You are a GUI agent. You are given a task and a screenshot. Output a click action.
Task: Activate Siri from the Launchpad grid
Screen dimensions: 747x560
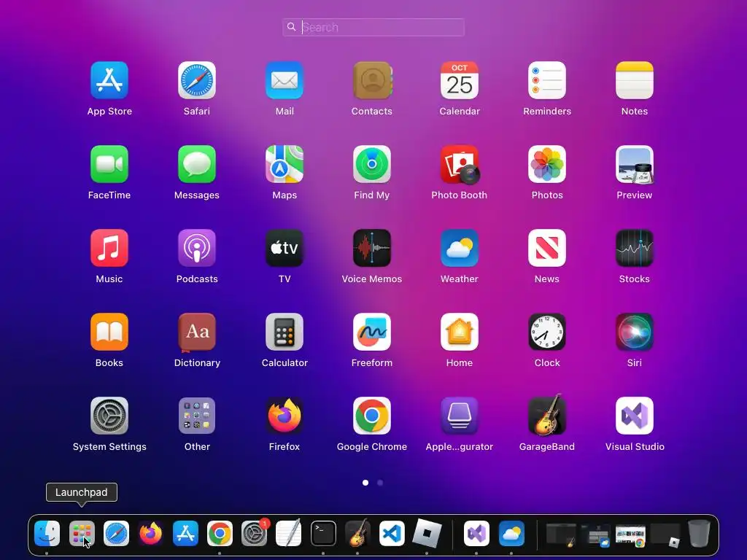(x=635, y=332)
